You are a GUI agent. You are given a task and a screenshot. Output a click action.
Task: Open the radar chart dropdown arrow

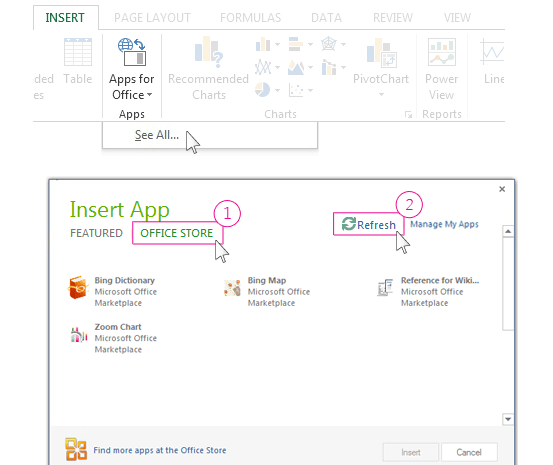[344, 44]
